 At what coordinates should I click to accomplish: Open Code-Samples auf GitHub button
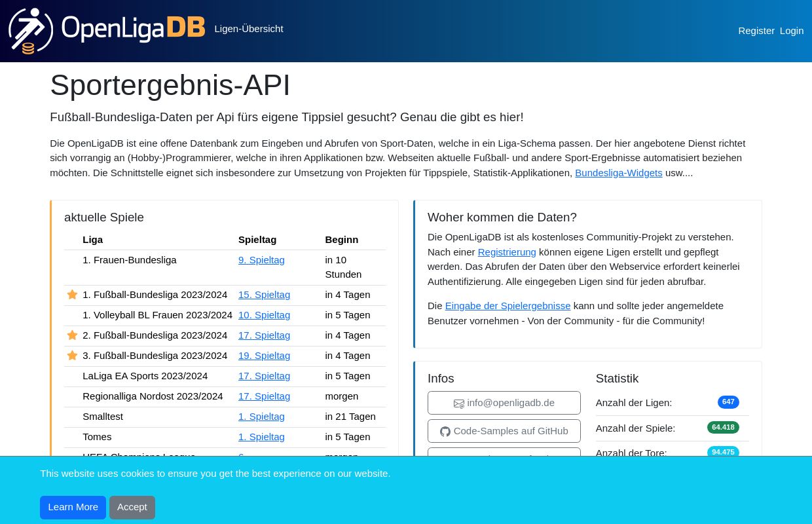tap(504, 431)
